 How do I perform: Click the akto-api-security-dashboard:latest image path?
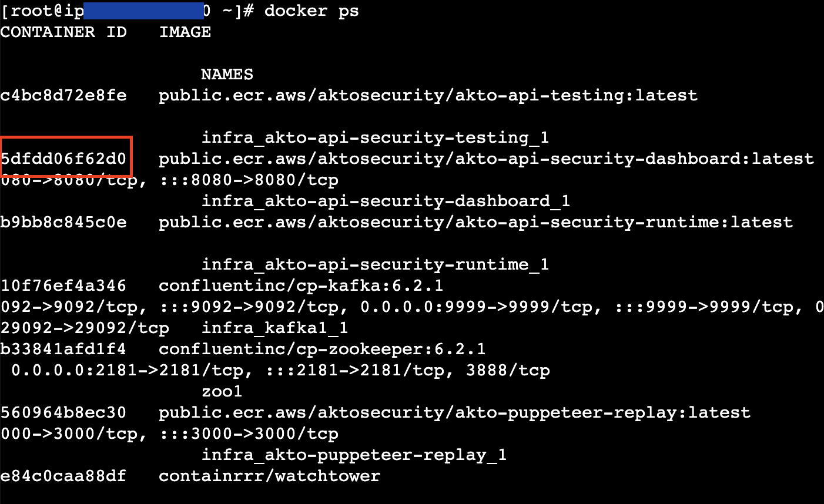[x=486, y=159]
